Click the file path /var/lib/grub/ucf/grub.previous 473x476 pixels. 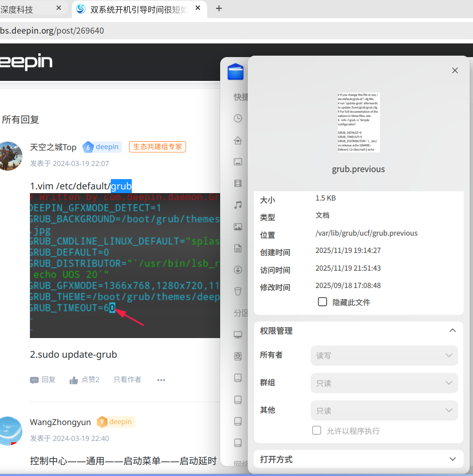[366, 233]
